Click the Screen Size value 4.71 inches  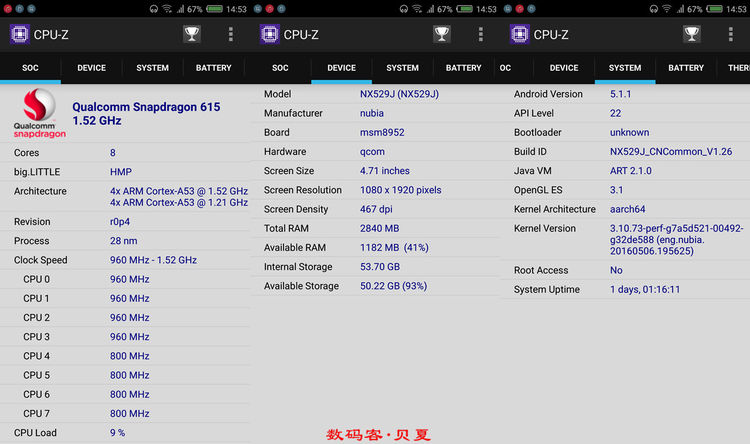click(x=385, y=171)
